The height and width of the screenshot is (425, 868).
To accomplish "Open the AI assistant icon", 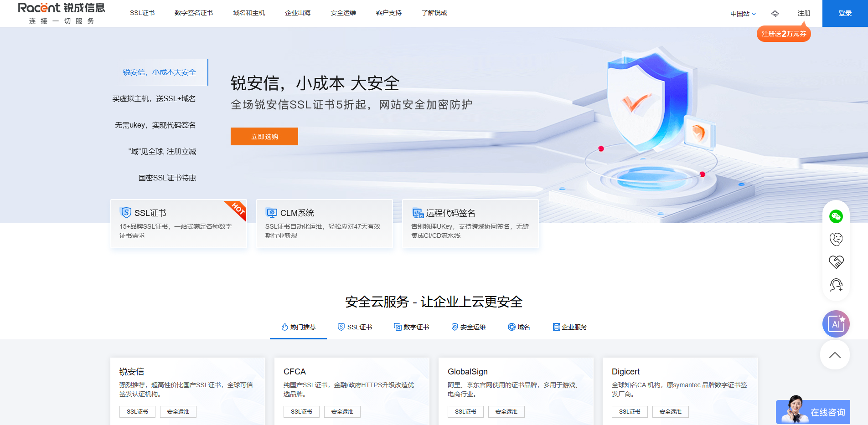I will [835, 324].
